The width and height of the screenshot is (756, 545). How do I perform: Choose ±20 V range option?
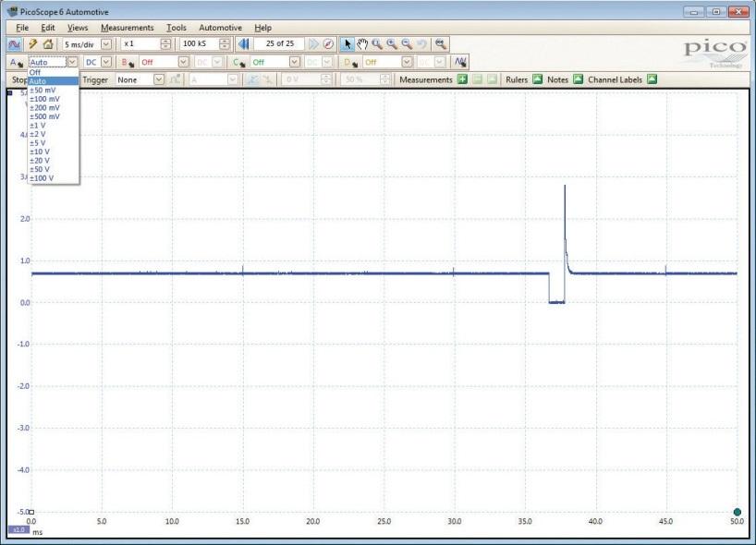[53, 161]
